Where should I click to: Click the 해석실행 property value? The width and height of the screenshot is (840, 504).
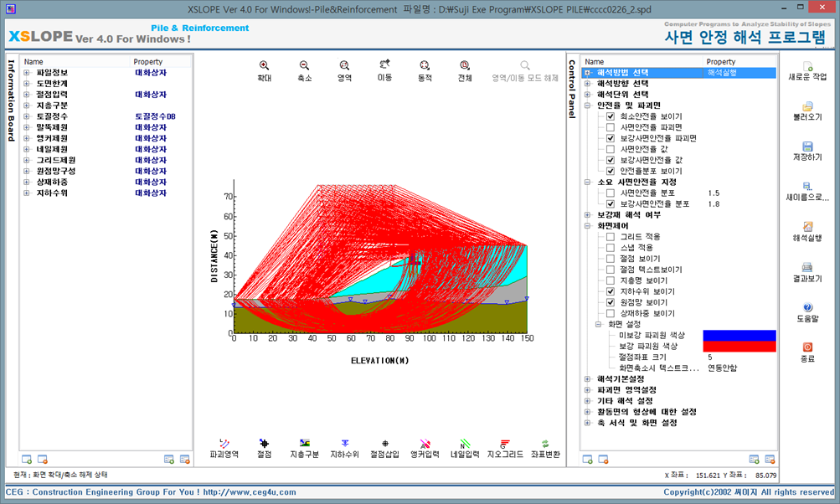(x=722, y=72)
